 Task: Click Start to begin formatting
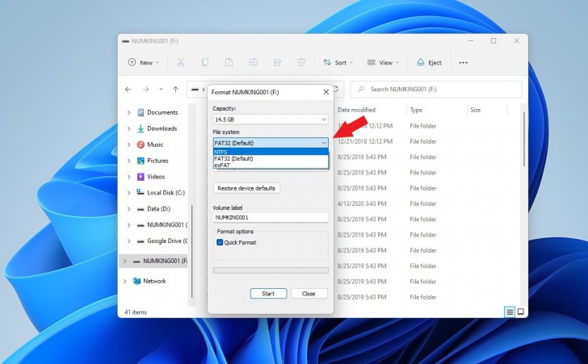[268, 294]
